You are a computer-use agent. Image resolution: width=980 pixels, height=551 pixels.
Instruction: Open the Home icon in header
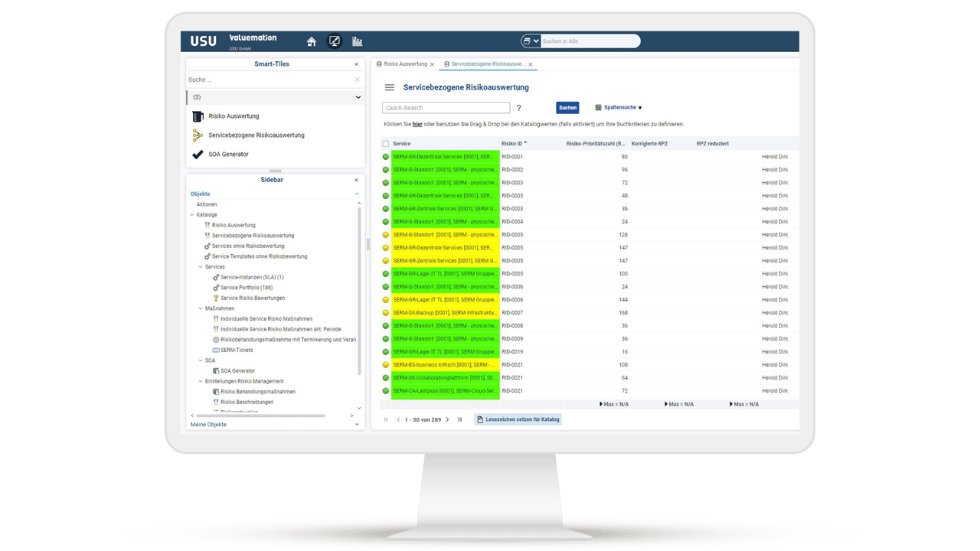pyautogui.click(x=312, y=41)
